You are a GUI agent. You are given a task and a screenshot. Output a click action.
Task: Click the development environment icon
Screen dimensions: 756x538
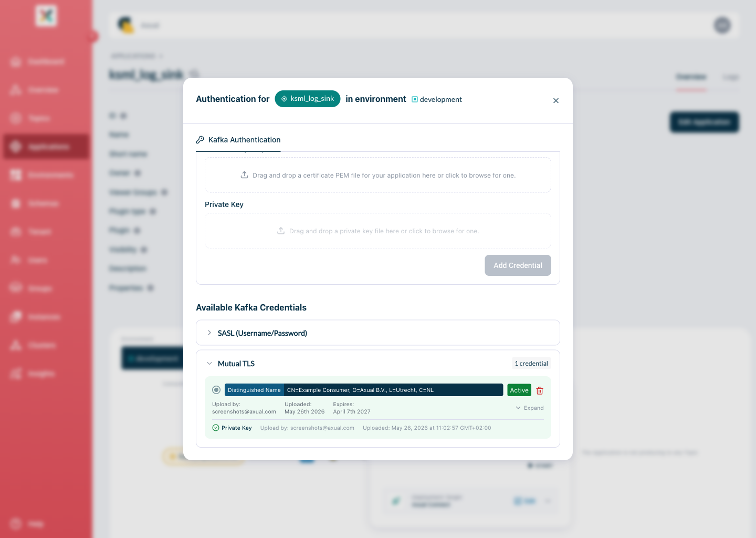click(415, 99)
